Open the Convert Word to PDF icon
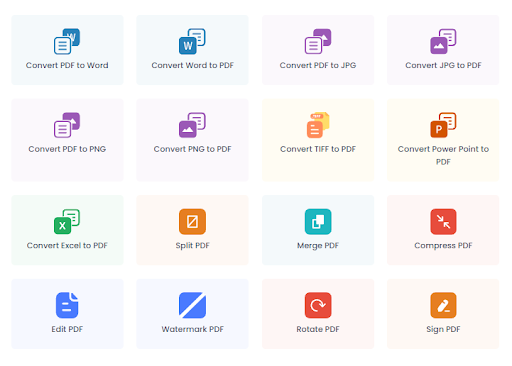This screenshot has width=512, height=366. coord(192,41)
